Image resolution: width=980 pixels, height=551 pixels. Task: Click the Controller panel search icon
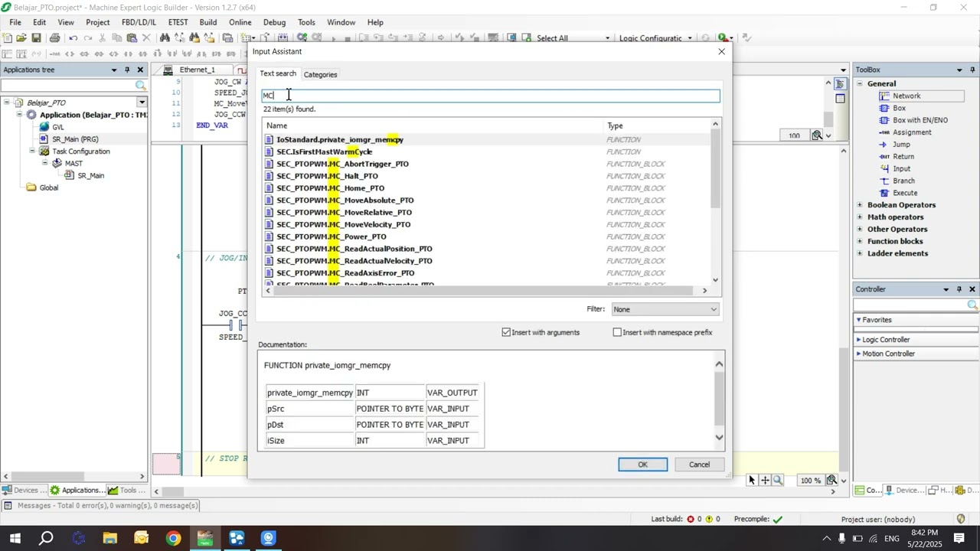coord(972,305)
